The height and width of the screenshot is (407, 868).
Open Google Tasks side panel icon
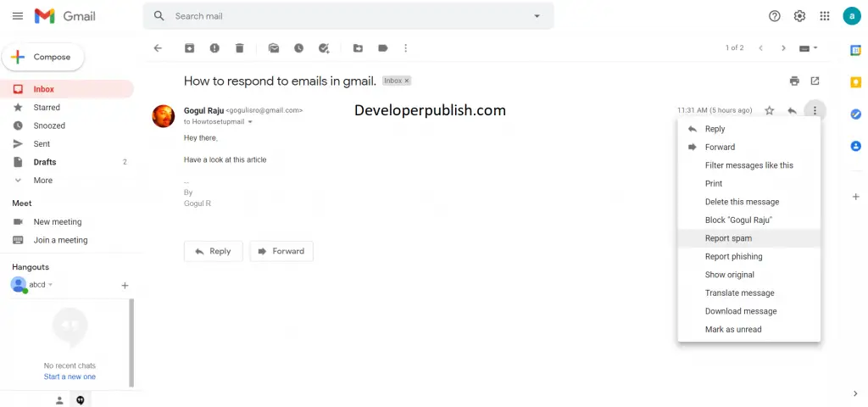pyautogui.click(x=856, y=114)
